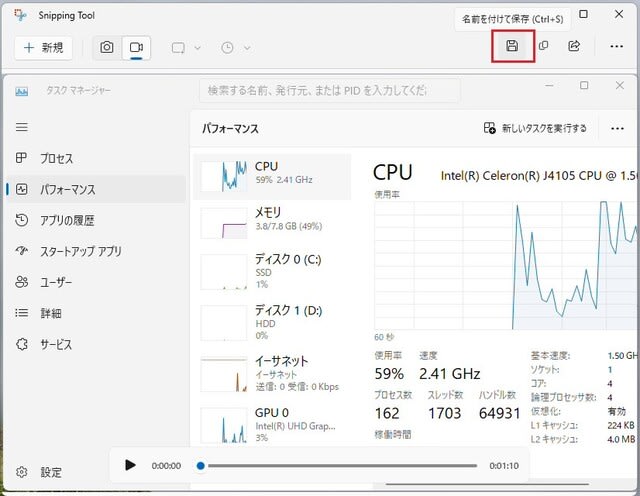The width and height of the screenshot is (640, 496).
Task: Close the Snipping Tool window
Action: click(x=619, y=14)
